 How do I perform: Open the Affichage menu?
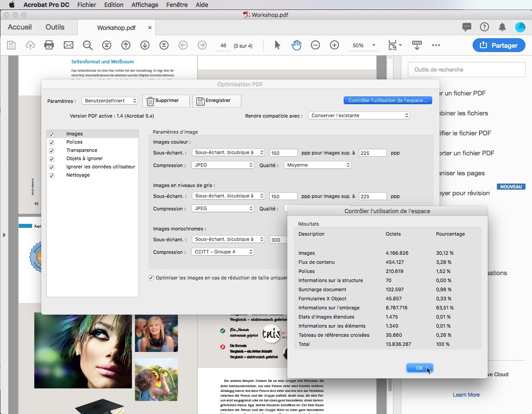[145, 5]
